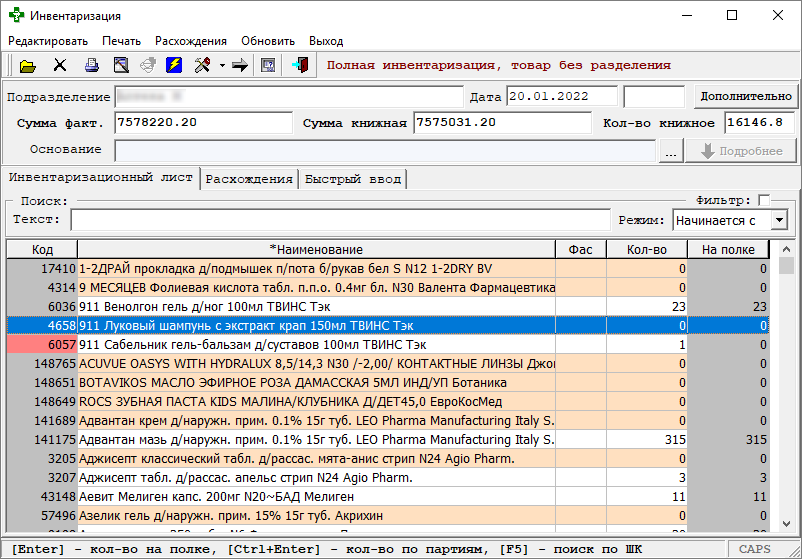Image resolution: width=802 pixels, height=559 pixels.
Task: Click the empty field right of Дата
Action: pyautogui.click(x=654, y=96)
